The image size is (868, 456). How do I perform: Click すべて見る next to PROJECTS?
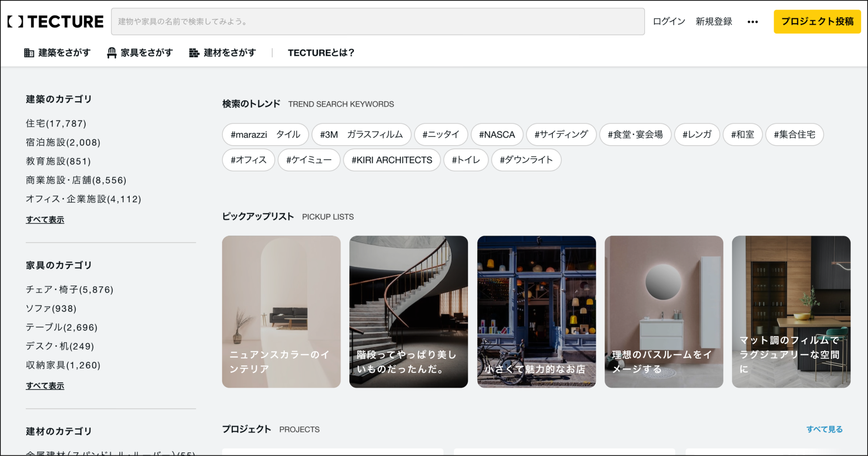tap(824, 429)
